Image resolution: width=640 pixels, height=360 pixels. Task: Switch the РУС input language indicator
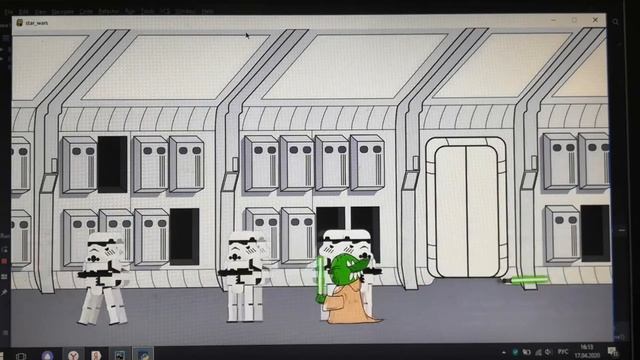(563, 352)
